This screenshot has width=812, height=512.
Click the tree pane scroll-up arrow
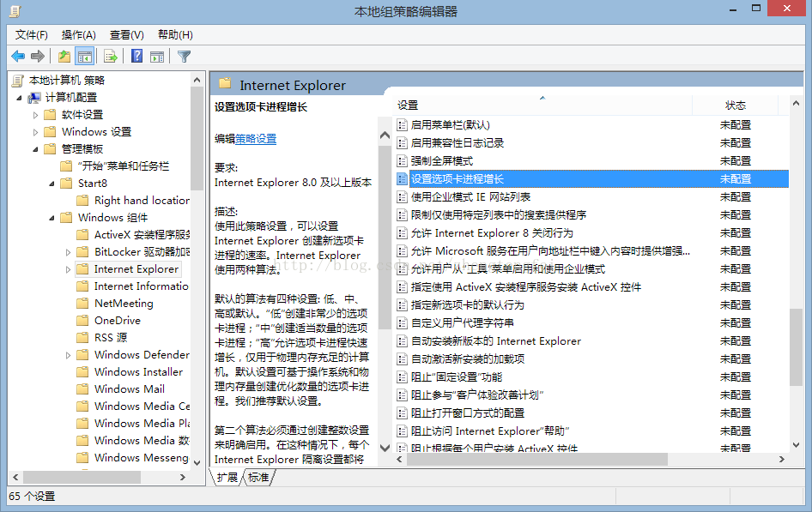coord(197,80)
